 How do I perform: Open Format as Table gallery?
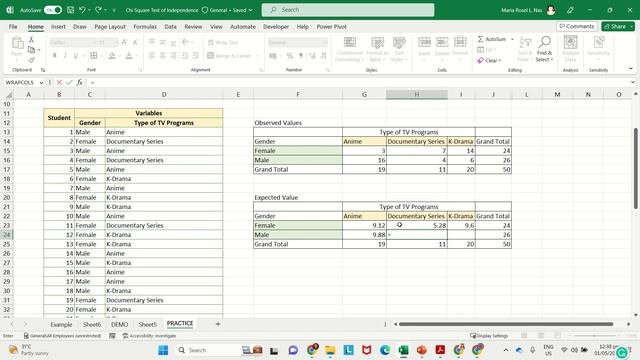(x=377, y=49)
